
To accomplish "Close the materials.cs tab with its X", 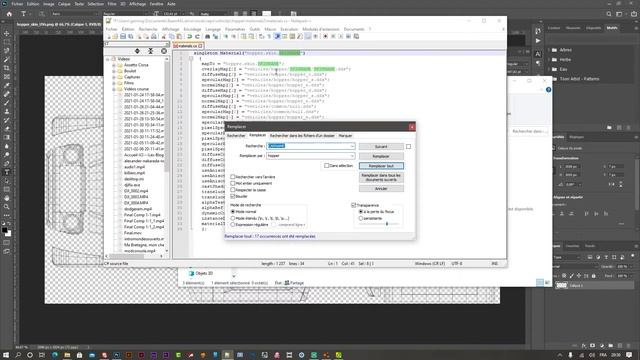I will [x=200, y=46].
